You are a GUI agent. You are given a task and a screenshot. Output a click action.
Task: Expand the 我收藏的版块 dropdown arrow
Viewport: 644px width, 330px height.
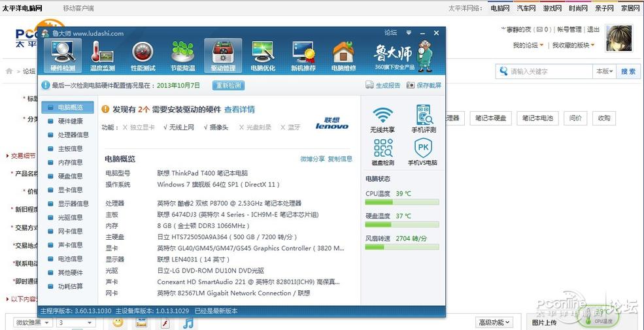pyautogui.click(x=592, y=45)
